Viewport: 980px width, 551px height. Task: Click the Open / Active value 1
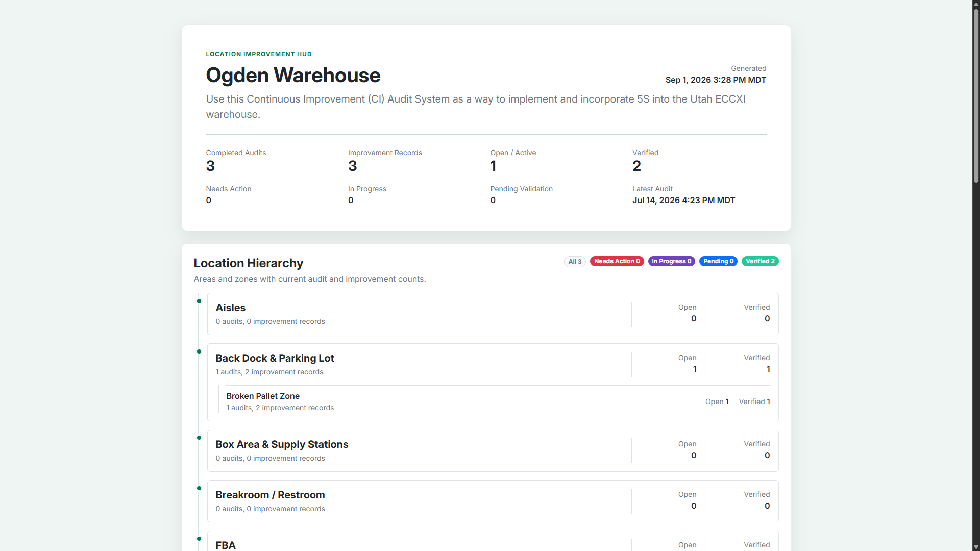pyautogui.click(x=493, y=166)
